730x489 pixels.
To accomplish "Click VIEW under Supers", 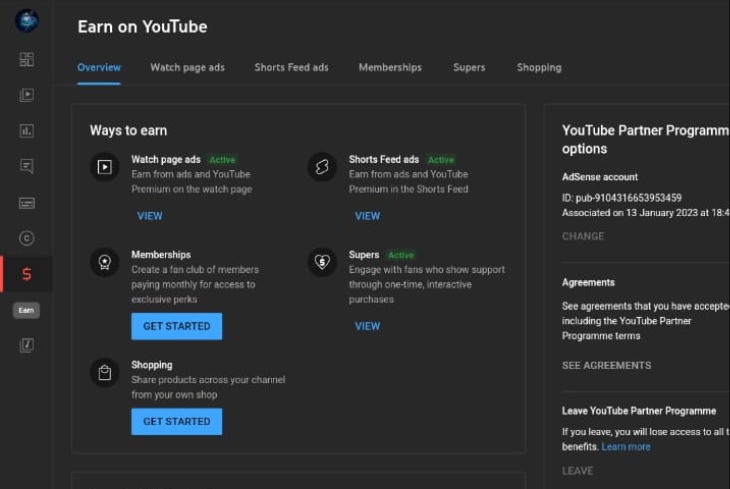I will (367, 326).
